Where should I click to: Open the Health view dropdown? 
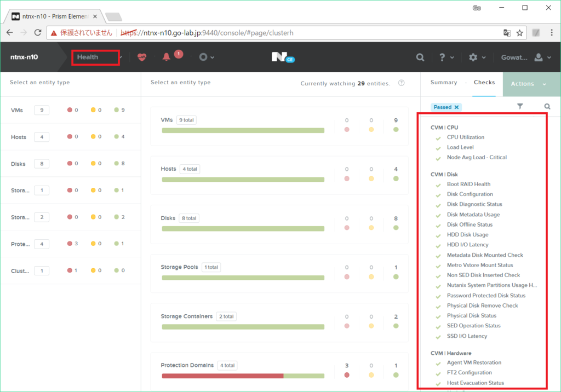(x=95, y=57)
